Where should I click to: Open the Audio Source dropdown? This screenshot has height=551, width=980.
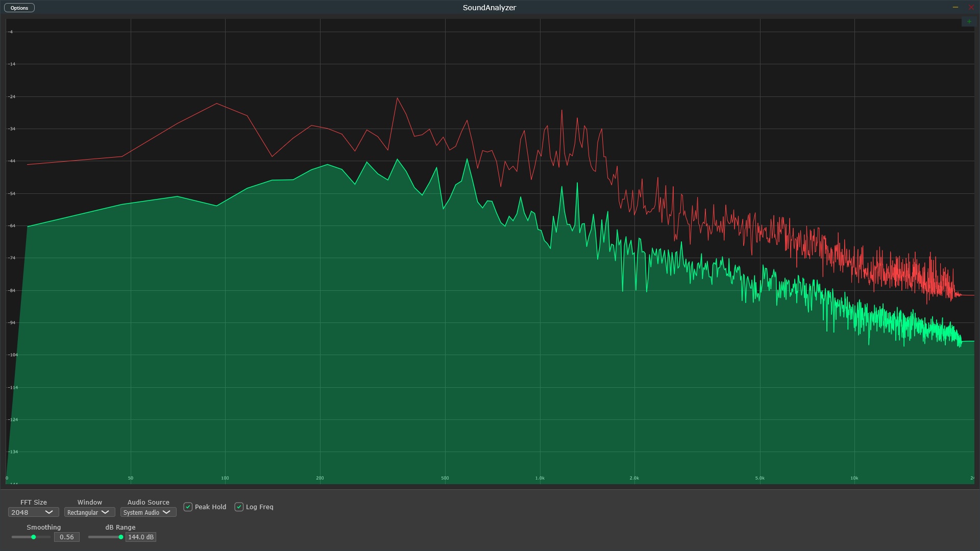tap(148, 512)
